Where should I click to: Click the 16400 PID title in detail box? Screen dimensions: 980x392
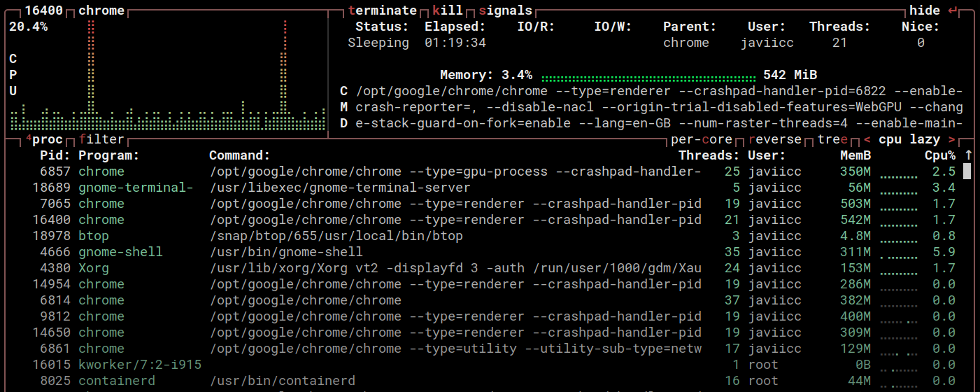coord(44,10)
